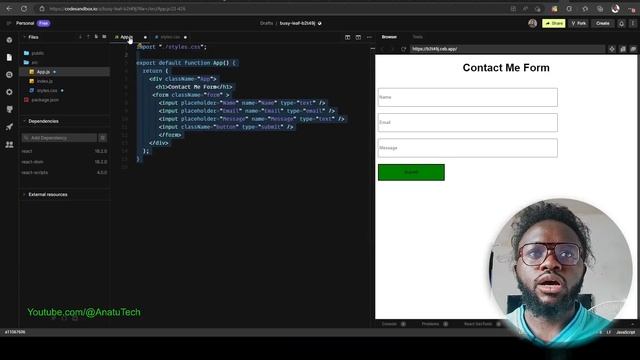Open the browser profile avatar
640x360 pixels.
616,9
